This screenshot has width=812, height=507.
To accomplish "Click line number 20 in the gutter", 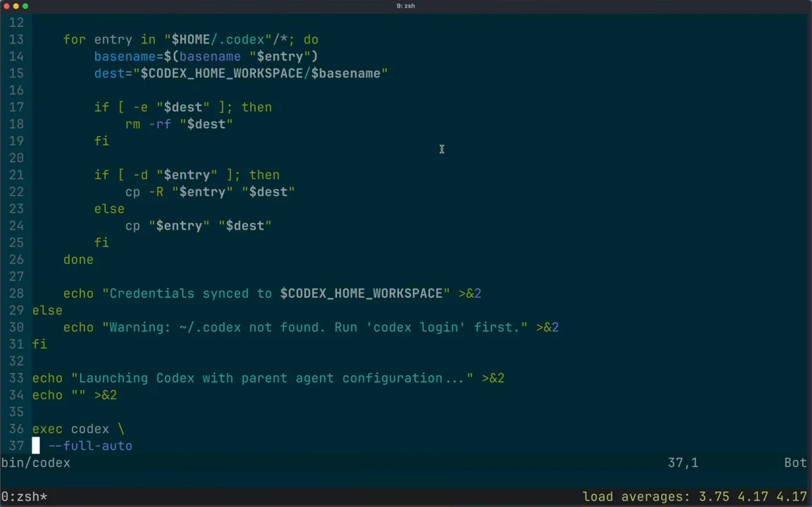I will point(17,158).
